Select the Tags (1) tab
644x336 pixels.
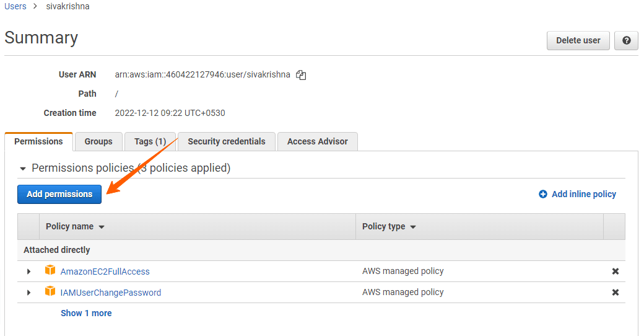[150, 142]
